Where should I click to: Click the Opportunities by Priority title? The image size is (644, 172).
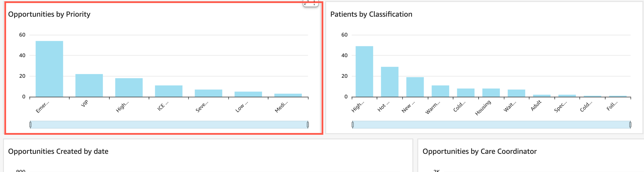(49, 14)
